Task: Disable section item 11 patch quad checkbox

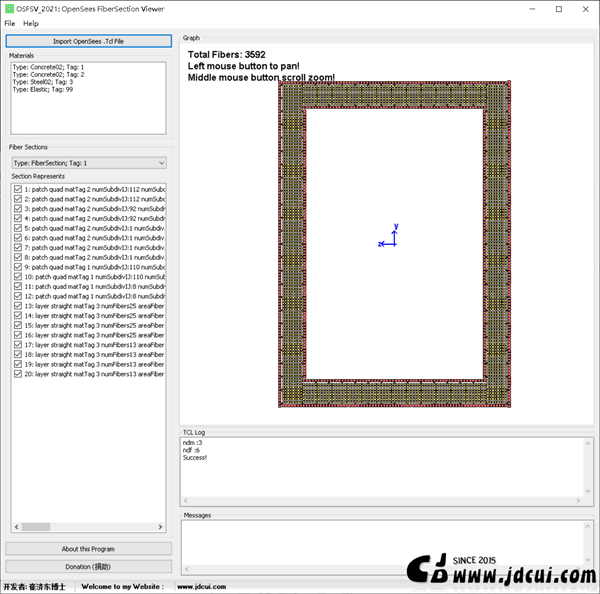Action: 18,286
